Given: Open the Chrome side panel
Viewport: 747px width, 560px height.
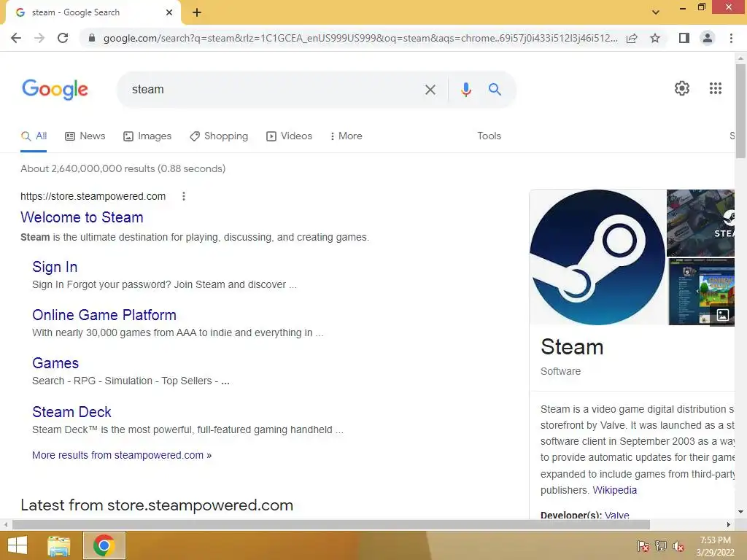Looking at the screenshot, I should coord(684,38).
